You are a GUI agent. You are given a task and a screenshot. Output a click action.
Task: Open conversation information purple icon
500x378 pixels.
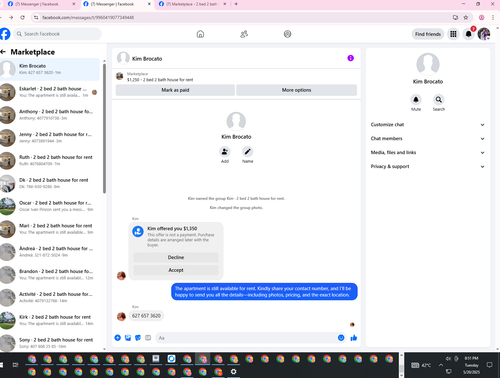(x=350, y=58)
